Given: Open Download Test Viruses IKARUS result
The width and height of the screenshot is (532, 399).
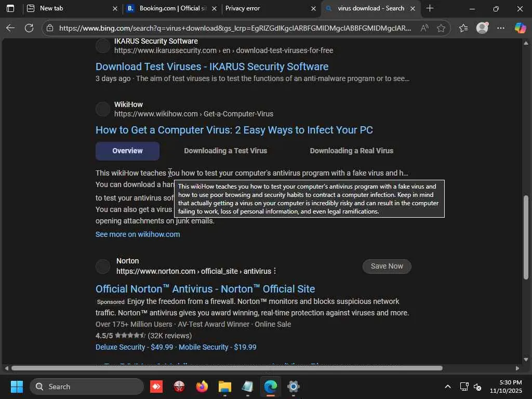Looking at the screenshot, I should tap(212, 66).
